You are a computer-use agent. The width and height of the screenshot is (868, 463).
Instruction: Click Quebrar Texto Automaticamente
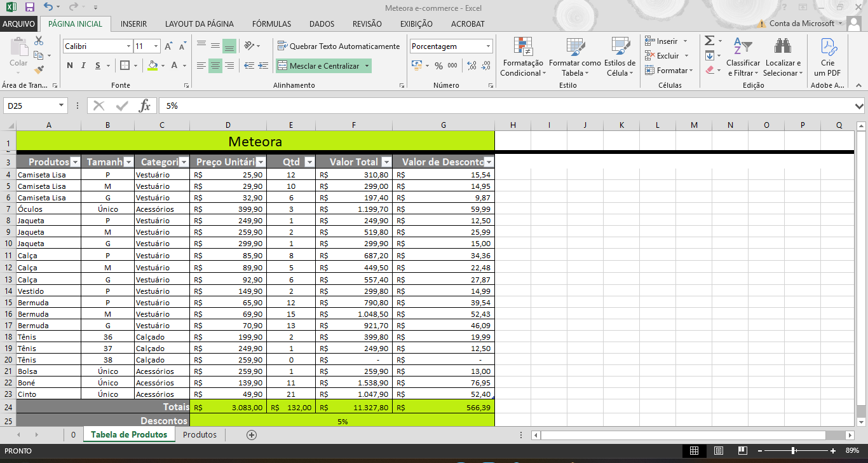[x=339, y=46]
